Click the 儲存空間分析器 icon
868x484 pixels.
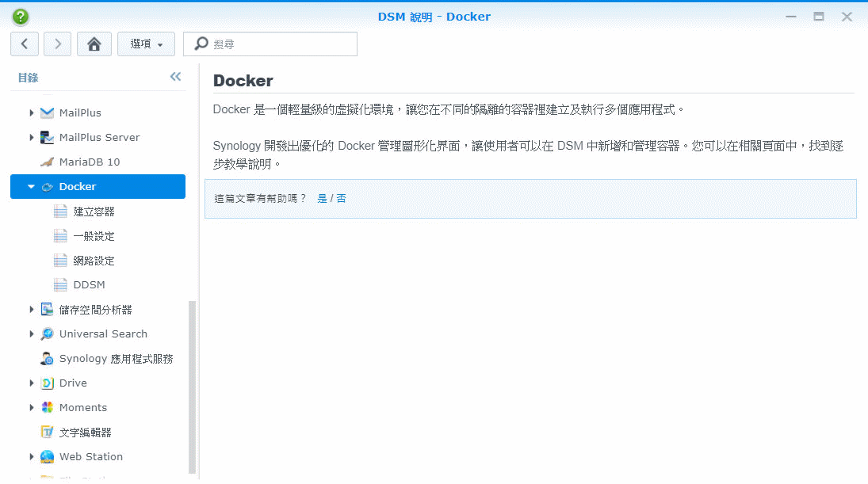click(47, 309)
